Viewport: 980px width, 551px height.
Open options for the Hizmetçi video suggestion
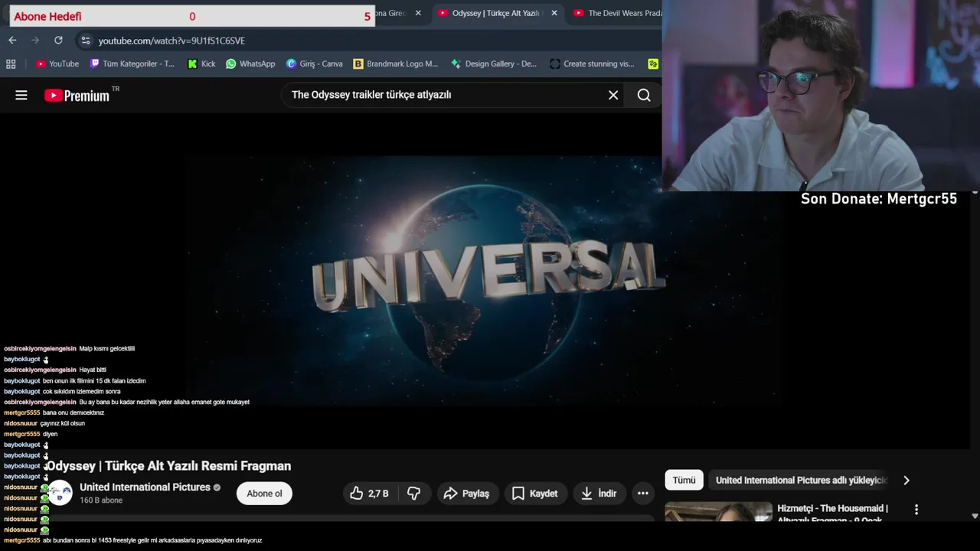point(916,510)
